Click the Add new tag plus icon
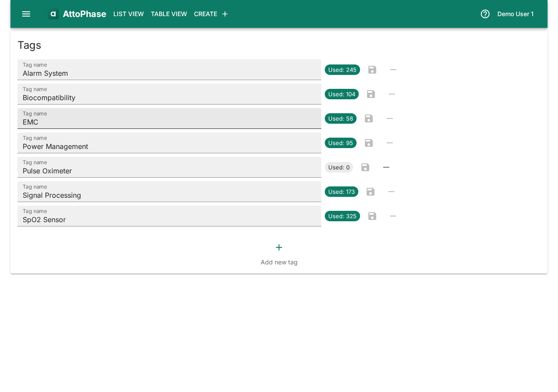The height and width of the screenshot is (392, 558). 279,247
